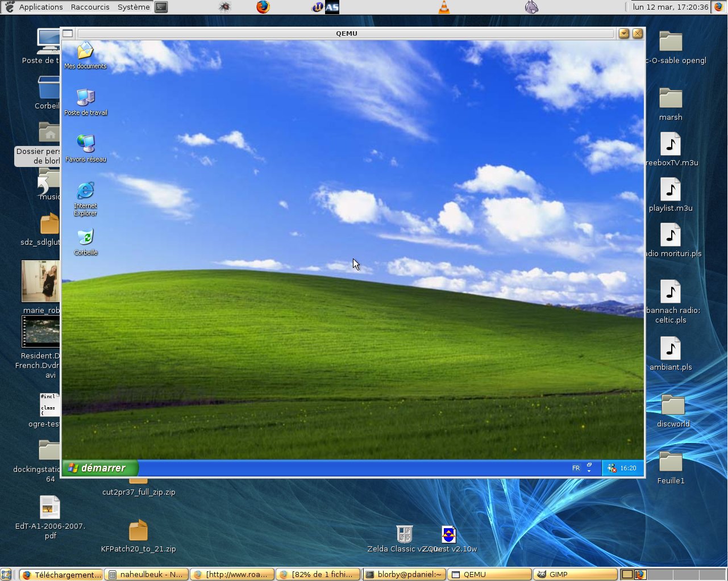Open the Applications menu
Screen dimensions: 728x581
pyautogui.click(x=40, y=7)
